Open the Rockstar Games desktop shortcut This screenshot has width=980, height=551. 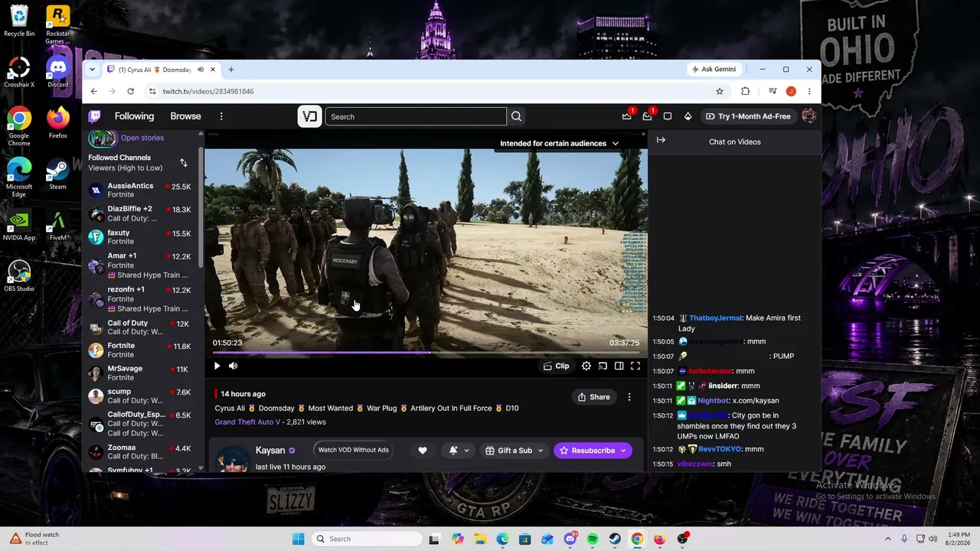pyautogui.click(x=57, y=24)
